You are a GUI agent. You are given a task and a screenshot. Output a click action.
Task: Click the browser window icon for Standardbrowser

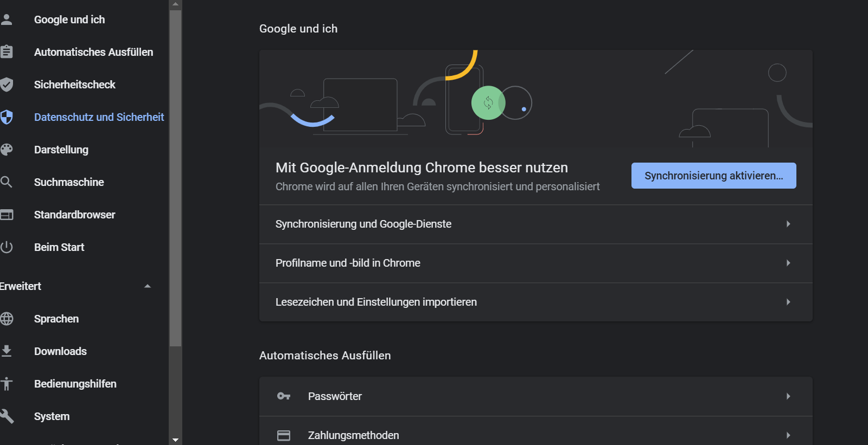coord(7,215)
